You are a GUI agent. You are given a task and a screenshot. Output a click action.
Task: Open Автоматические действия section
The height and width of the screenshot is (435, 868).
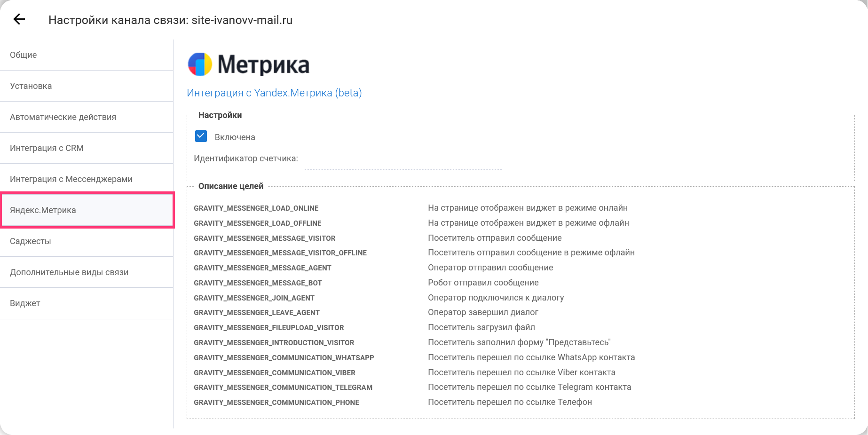point(63,117)
